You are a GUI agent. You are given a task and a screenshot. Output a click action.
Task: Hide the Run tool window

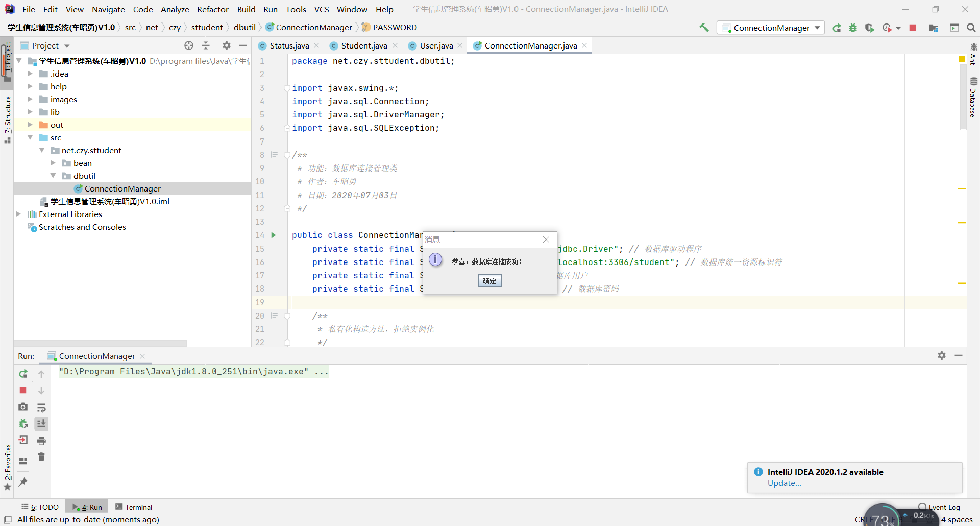tap(959, 355)
